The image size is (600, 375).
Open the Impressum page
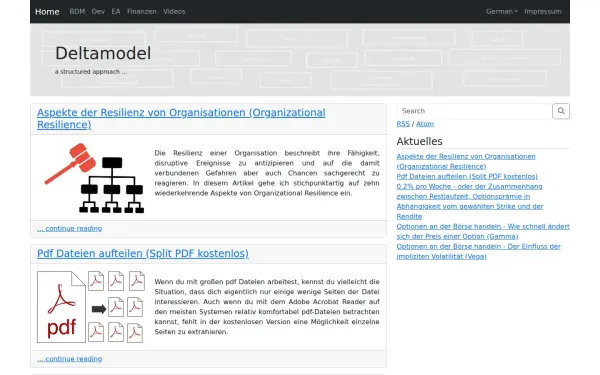[x=543, y=11]
